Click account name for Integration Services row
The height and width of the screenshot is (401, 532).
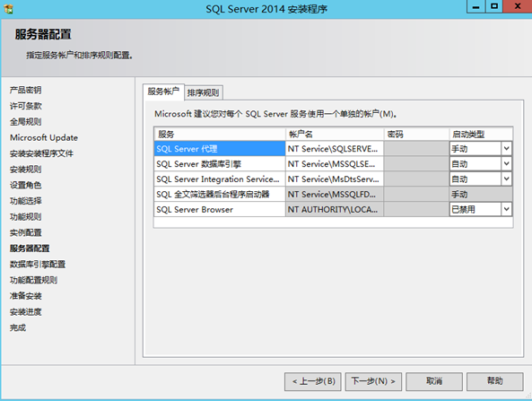click(x=335, y=179)
